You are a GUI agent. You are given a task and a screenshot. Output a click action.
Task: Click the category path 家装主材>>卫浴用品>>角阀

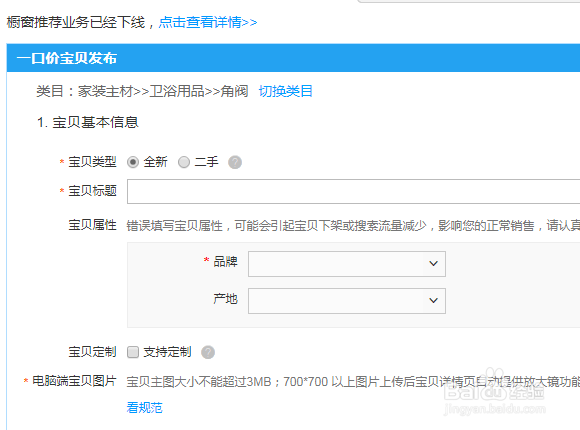(163, 91)
